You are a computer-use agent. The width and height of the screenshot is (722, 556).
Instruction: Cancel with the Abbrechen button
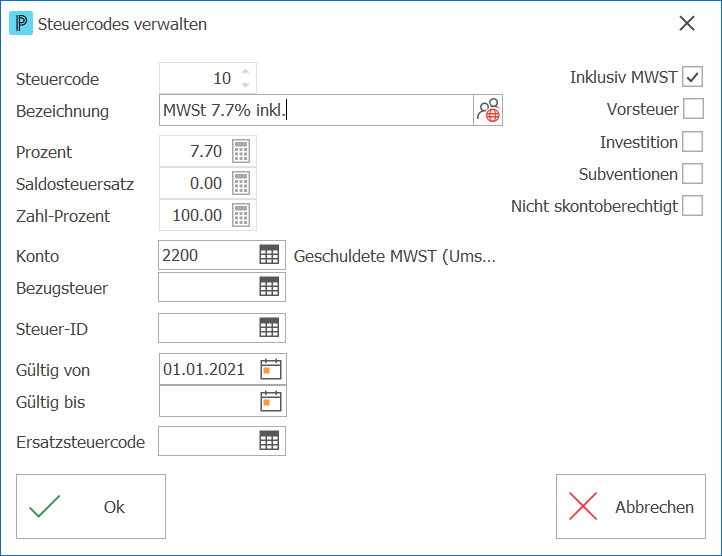631,506
